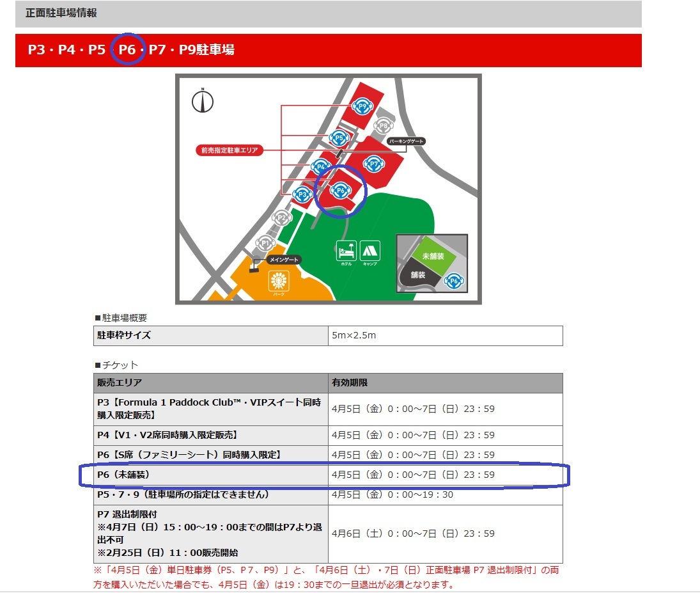Click the grayed-out P8 parking icon

(x=383, y=125)
